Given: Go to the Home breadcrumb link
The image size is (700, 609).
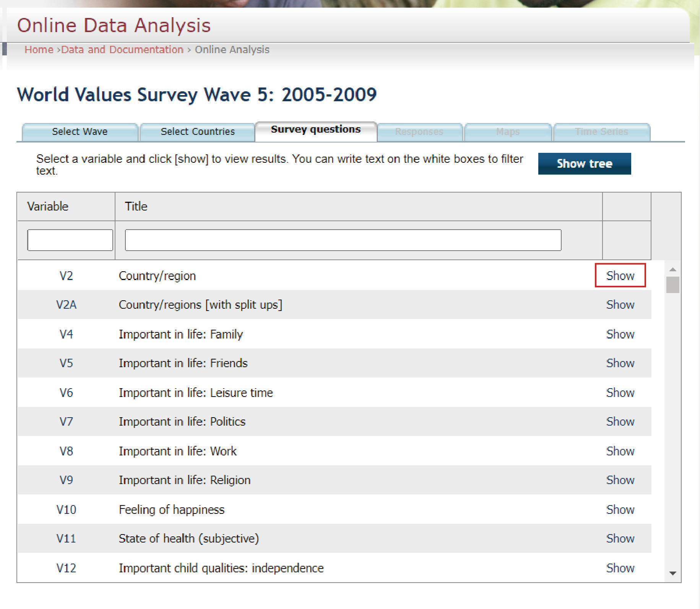Looking at the screenshot, I should coord(39,50).
